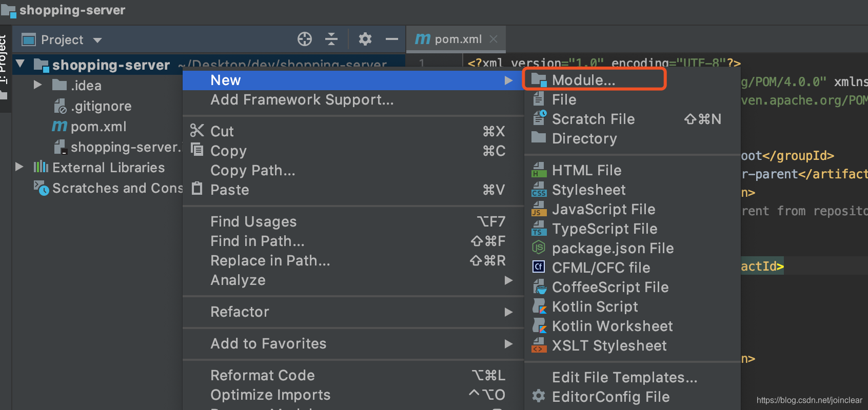Choose Copy Path...
The height and width of the screenshot is (410, 868).
pos(353,170)
